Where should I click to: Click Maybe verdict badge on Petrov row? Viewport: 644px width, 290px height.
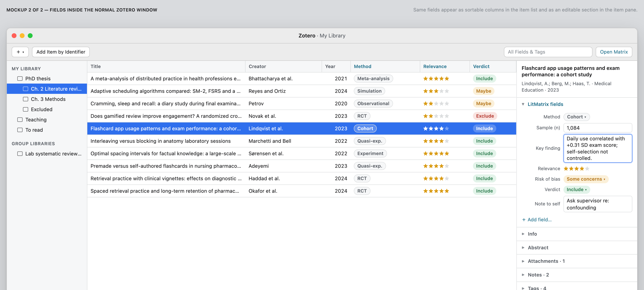coord(483,104)
